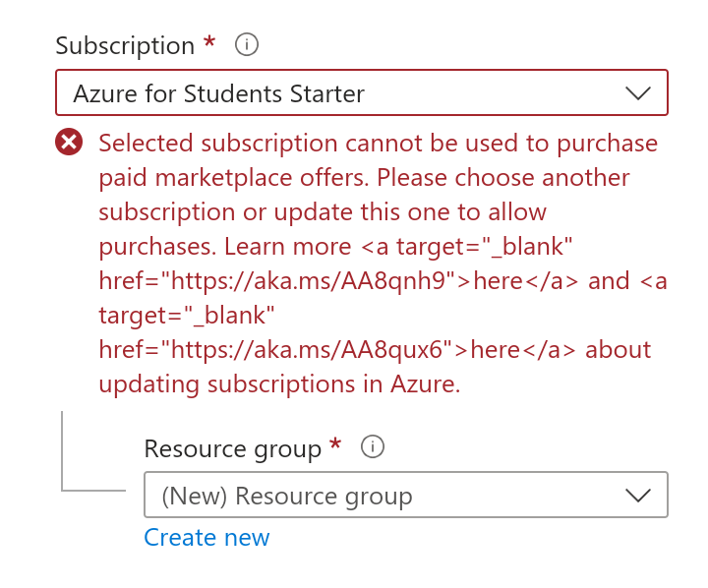
Task: Click the Create new link
Action: [x=206, y=537]
